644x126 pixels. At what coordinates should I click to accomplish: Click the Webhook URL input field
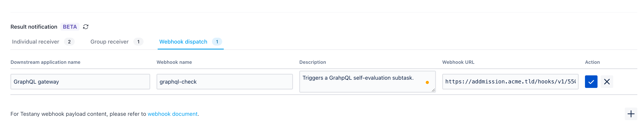[x=510, y=82]
